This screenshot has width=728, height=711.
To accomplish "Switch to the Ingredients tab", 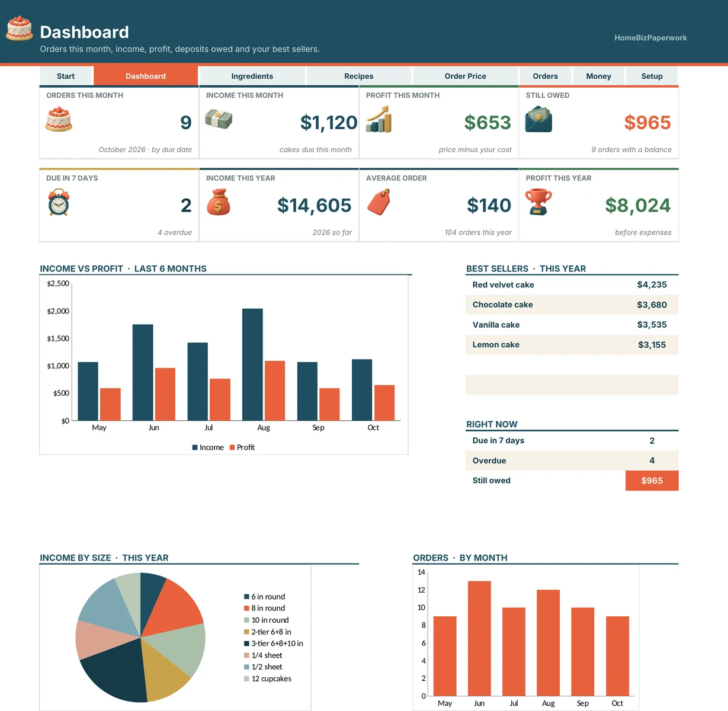I will pos(252,76).
